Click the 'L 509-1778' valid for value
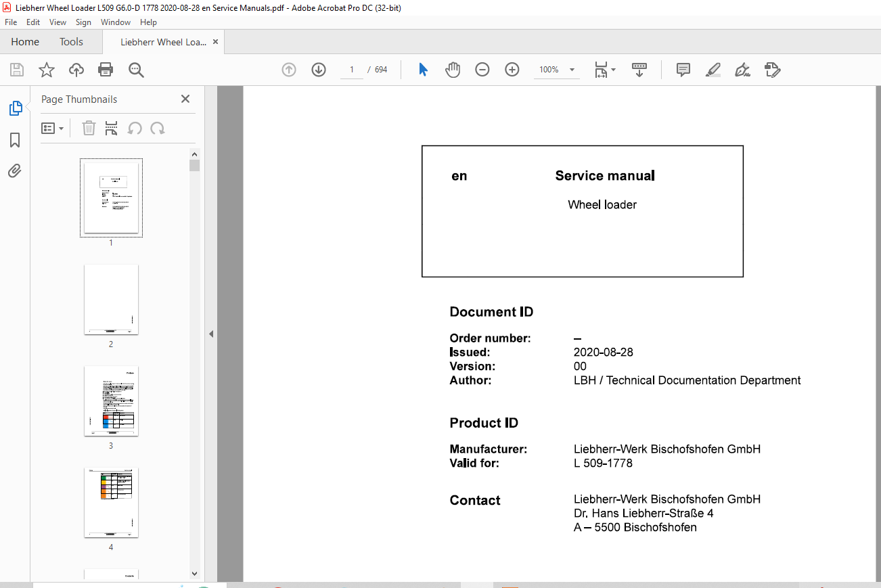 [x=603, y=463]
